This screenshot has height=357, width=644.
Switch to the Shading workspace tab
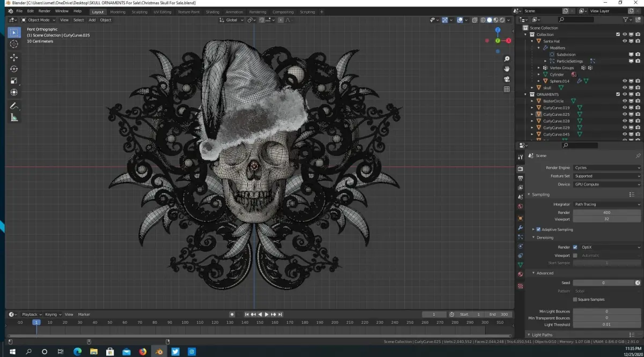(213, 12)
